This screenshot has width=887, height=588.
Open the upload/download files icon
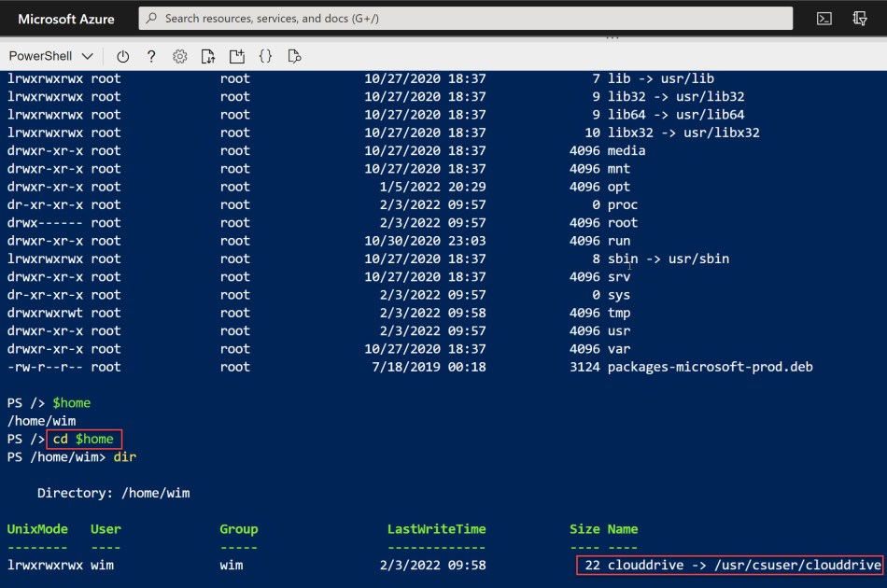[207, 56]
